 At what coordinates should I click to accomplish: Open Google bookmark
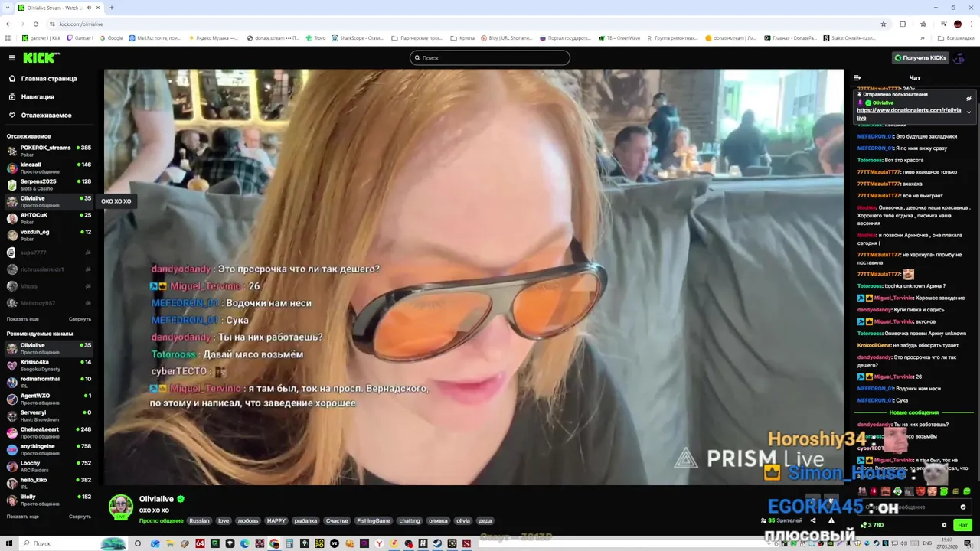click(x=111, y=38)
